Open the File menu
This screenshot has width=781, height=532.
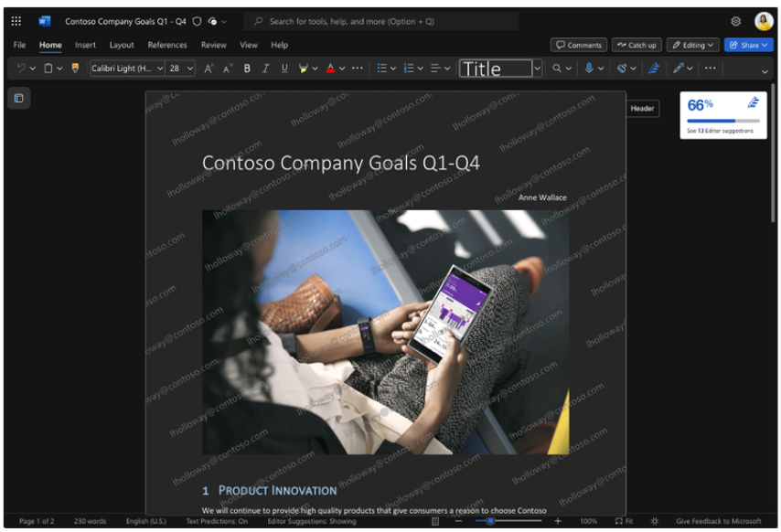point(19,45)
